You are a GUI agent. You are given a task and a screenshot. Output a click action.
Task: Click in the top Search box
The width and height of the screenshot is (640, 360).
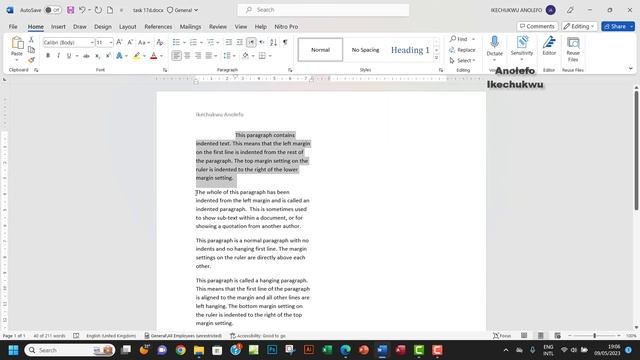[323, 10]
